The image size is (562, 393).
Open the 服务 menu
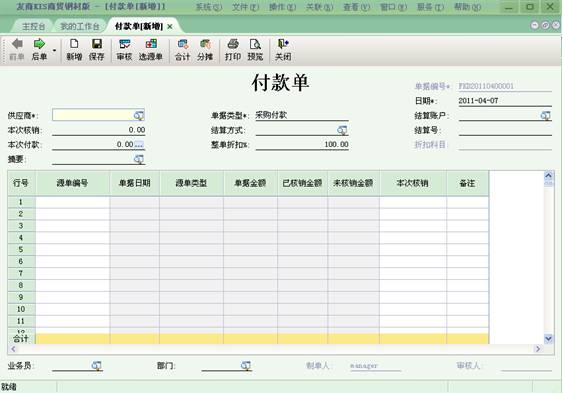pyautogui.click(x=430, y=7)
